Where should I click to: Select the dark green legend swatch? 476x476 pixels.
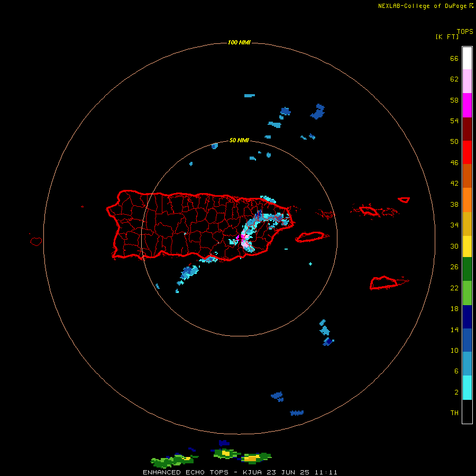click(467, 269)
